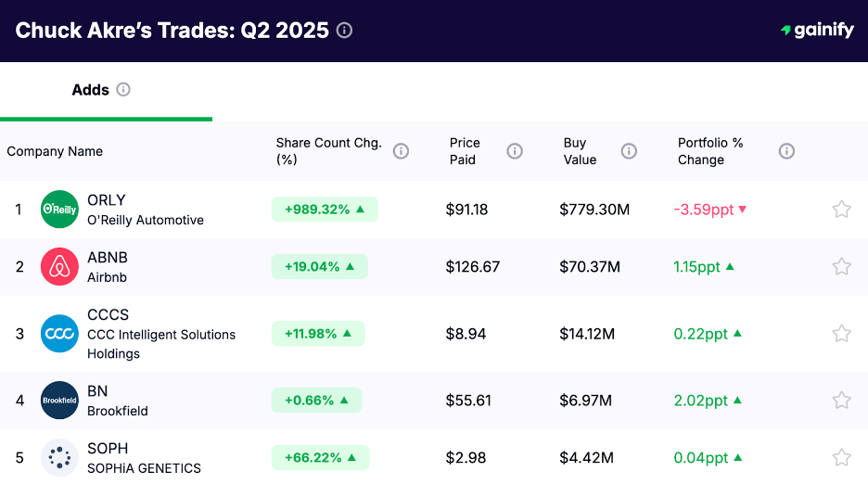This screenshot has width=868, height=484.
Task: Sort by Portfolio % Change column header
Action: point(710,151)
